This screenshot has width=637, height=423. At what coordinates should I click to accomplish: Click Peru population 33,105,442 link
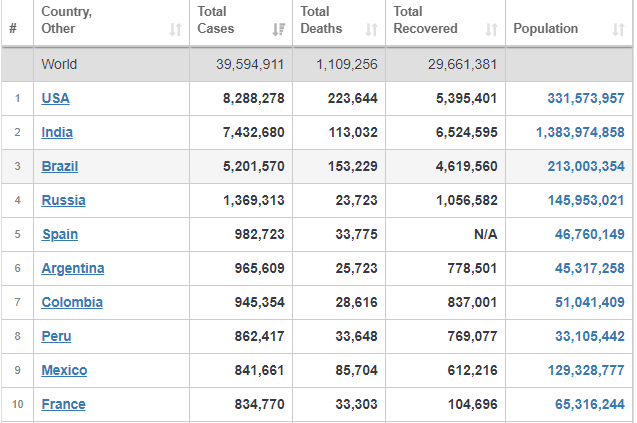click(589, 336)
